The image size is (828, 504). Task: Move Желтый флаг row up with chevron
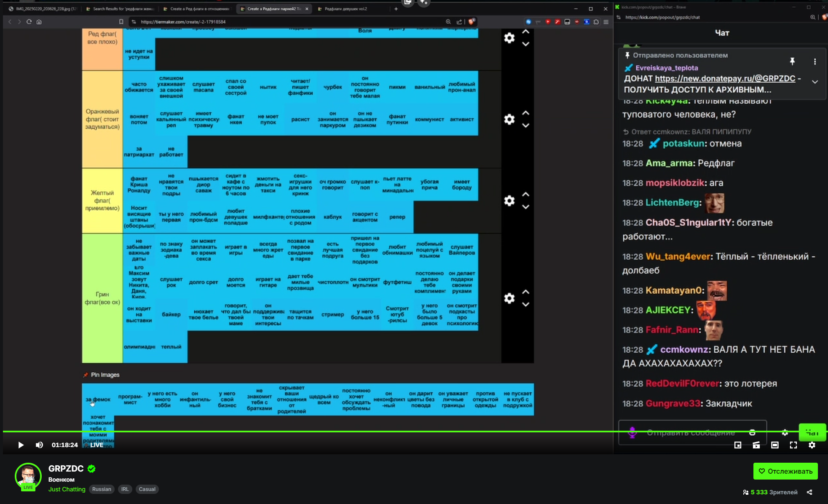click(x=525, y=194)
